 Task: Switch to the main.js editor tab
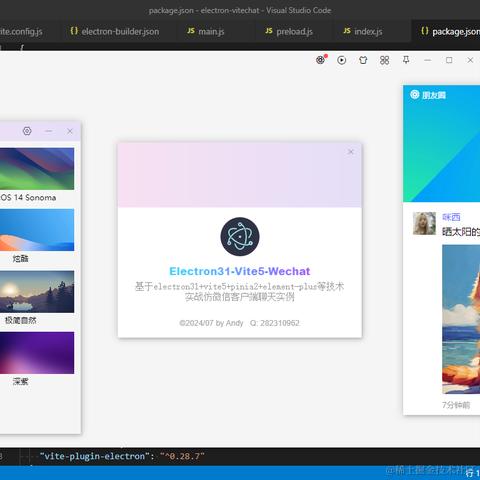coord(206,31)
